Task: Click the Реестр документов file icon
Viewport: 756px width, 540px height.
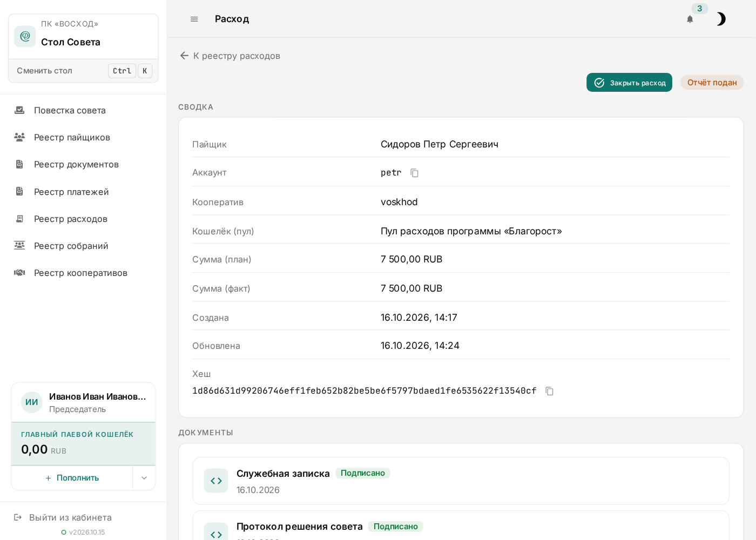Action: click(19, 164)
